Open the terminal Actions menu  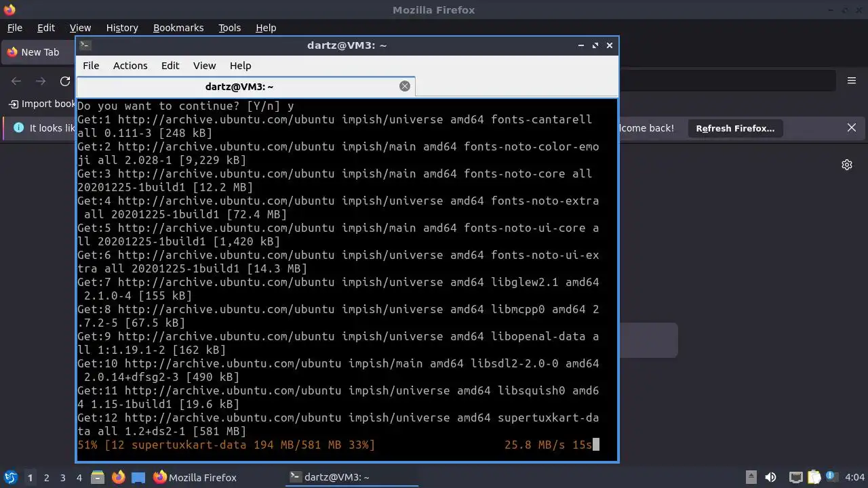[130, 66]
